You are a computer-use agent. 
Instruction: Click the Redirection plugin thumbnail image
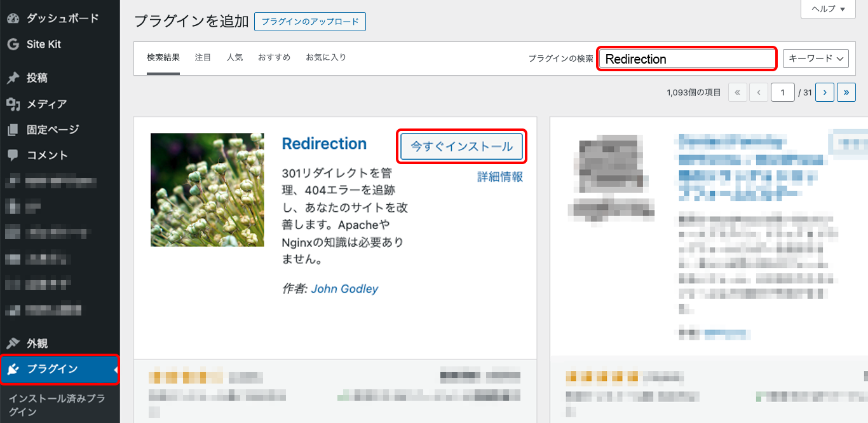click(x=207, y=190)
